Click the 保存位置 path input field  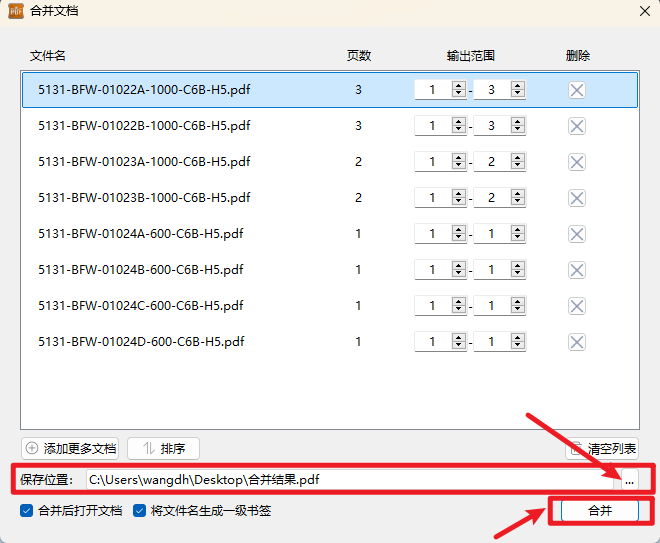[350, 480]
